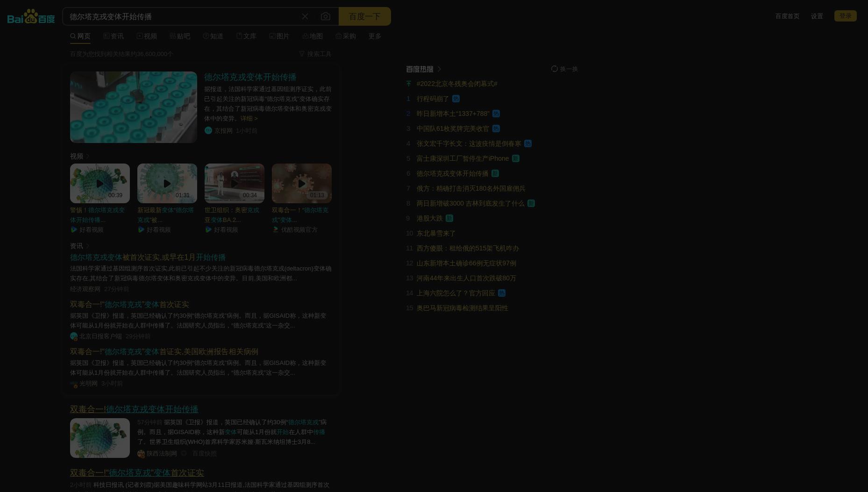The height and width of the screenshot is (492, 868).
Task: Refresh hot list with 换一换
Action: [564, 69]
